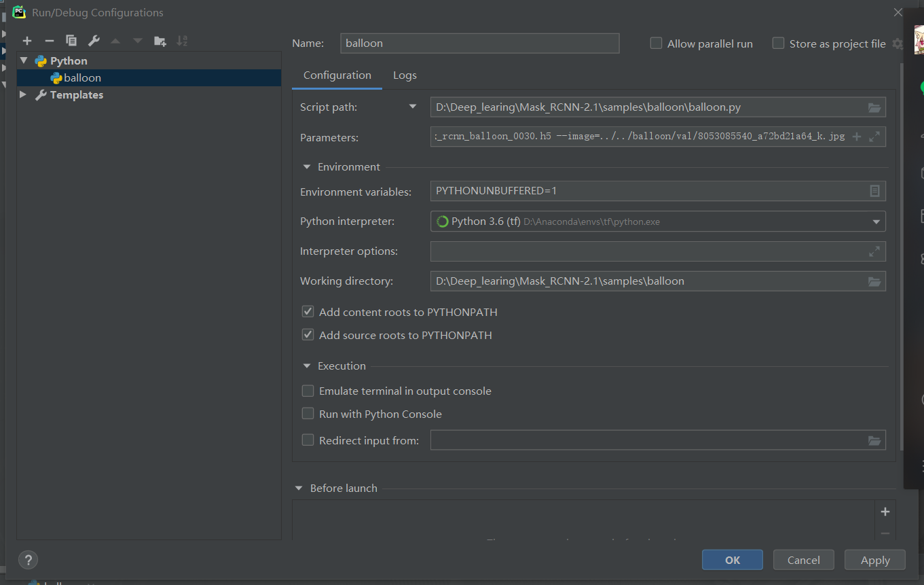The image size is (924, 585).
Task: Browse for Script path folder icon
Action: coord(874,107)
